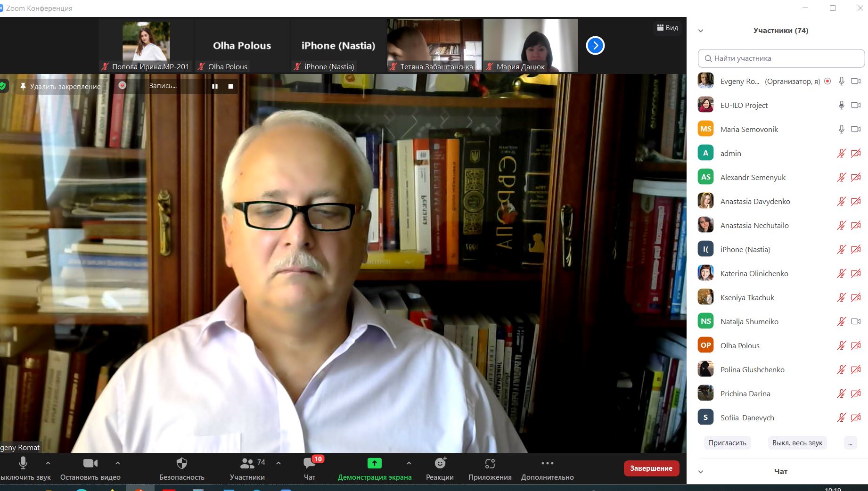
Task: Open the More three-dots toolbar icon
Action: [x=547, y=464]
